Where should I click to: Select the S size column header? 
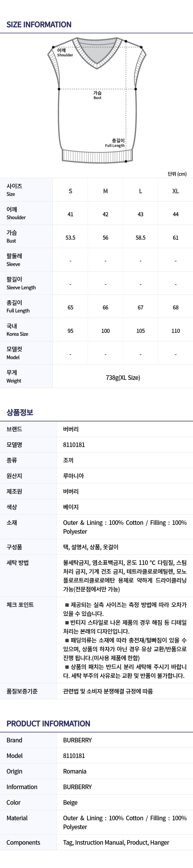(70, 191)
